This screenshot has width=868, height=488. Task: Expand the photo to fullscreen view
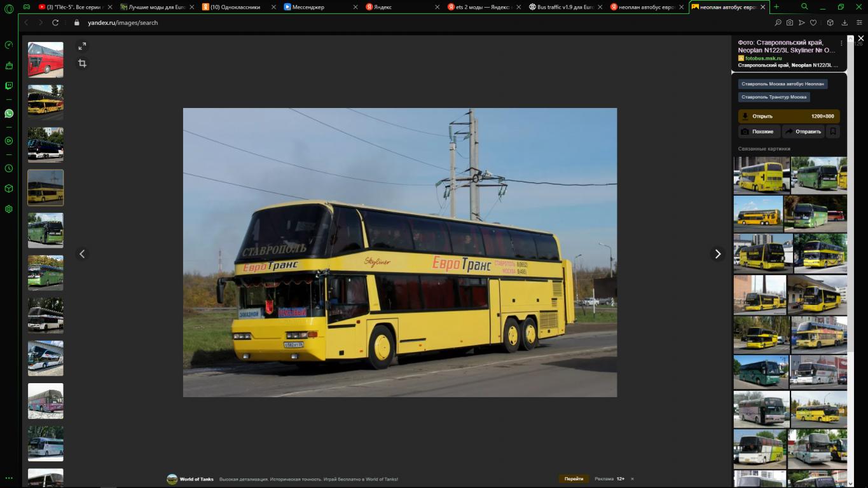tap(82, 46)
